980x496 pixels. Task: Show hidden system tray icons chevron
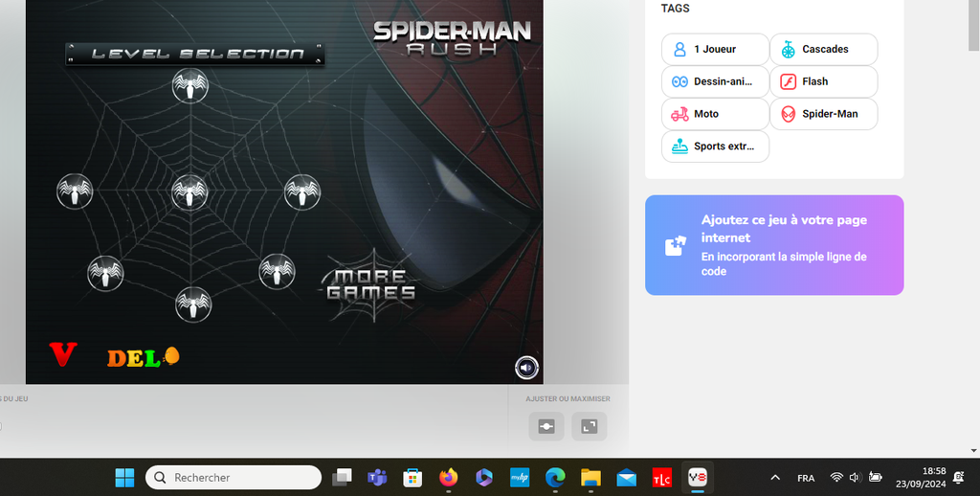coord(775,477)
